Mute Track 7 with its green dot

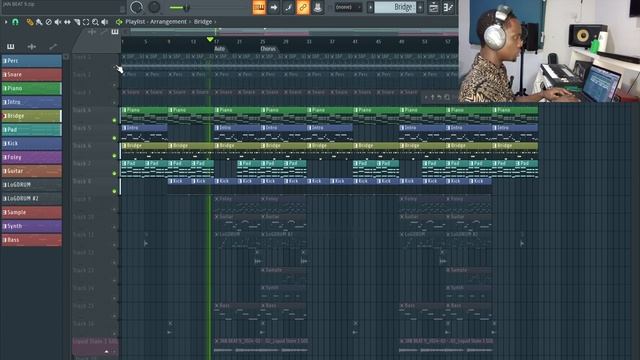click(x=114, y=173)
